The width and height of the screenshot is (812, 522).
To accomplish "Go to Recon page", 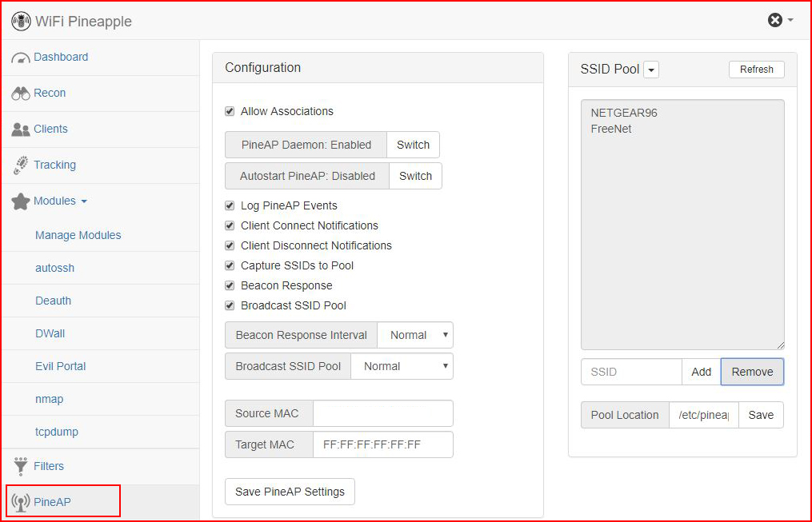I will point(50,93).
